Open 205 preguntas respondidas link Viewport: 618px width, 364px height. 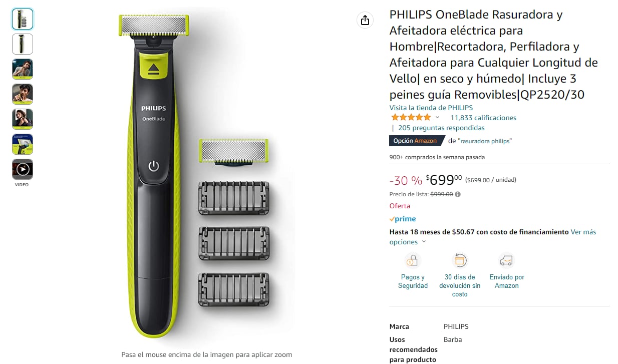(441, 128)
